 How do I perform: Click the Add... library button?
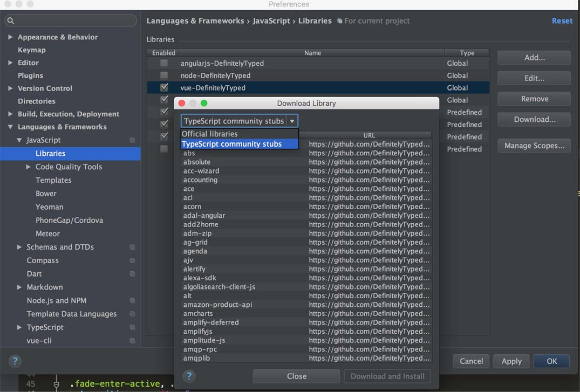tap(534, 57)
